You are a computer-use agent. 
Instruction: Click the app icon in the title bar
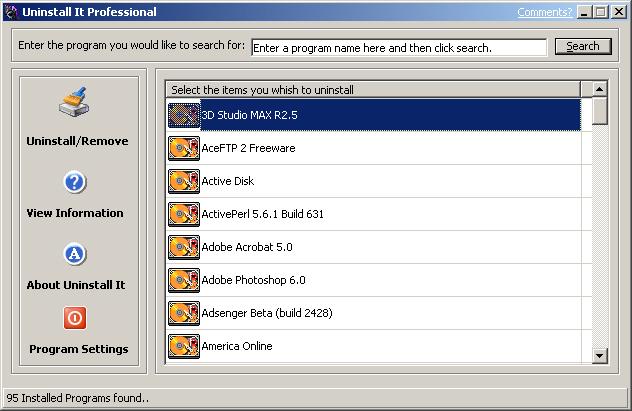pyautogui.click(x=11, y=12)
